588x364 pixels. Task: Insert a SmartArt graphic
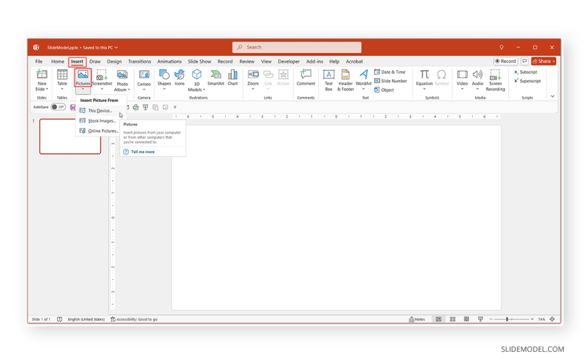click(216, 77)
